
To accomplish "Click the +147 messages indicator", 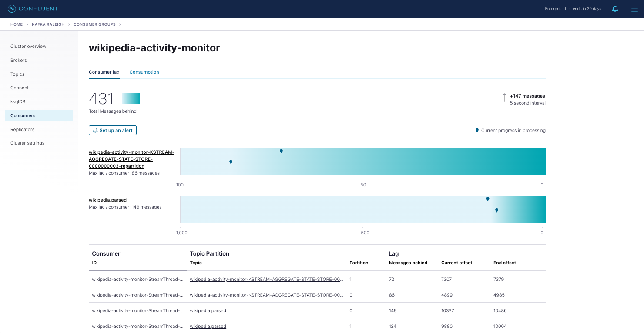I will (527, 96).
